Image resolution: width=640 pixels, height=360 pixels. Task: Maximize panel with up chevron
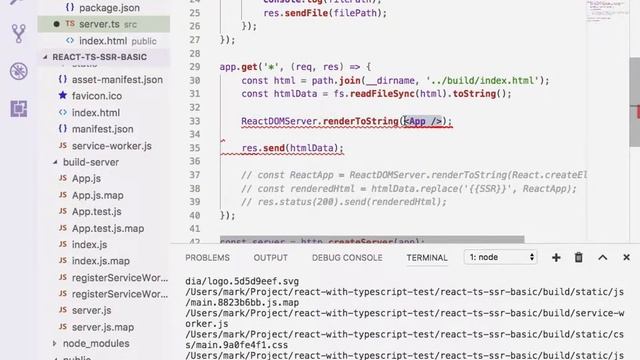click(x=602, y=258)
